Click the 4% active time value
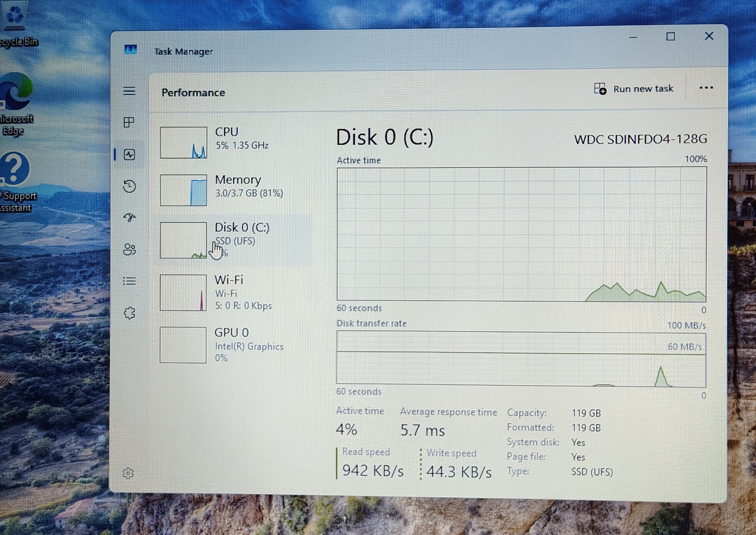Screen dimensions: 756x535 click(346, 430)
